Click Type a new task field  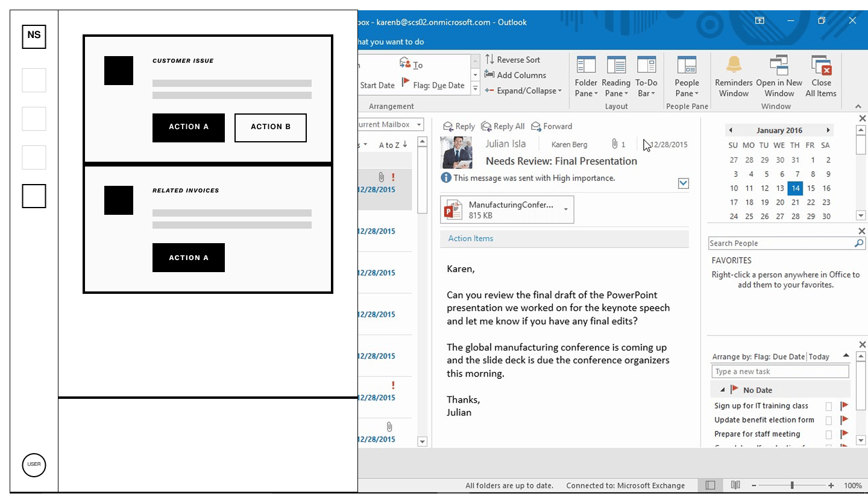click(780, 372)
